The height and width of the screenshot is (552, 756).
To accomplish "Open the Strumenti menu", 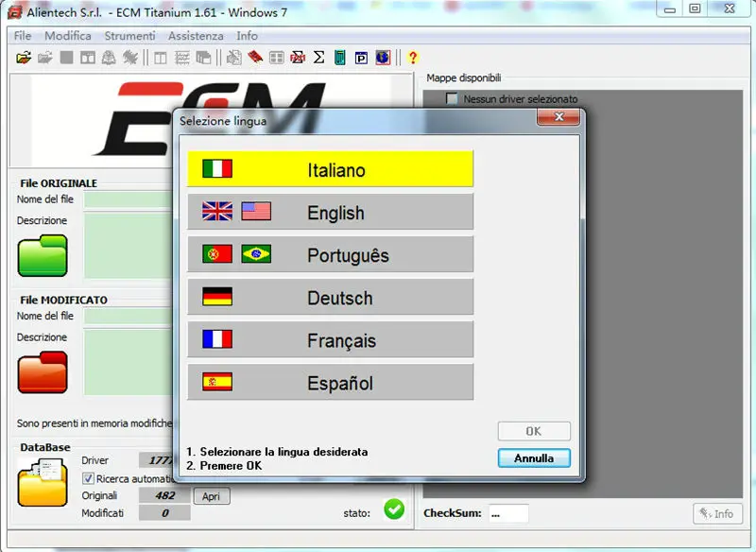I will coord(129,36).
